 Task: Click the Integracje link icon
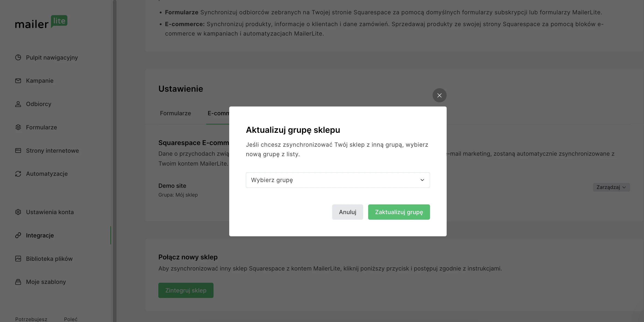[18, 235]
